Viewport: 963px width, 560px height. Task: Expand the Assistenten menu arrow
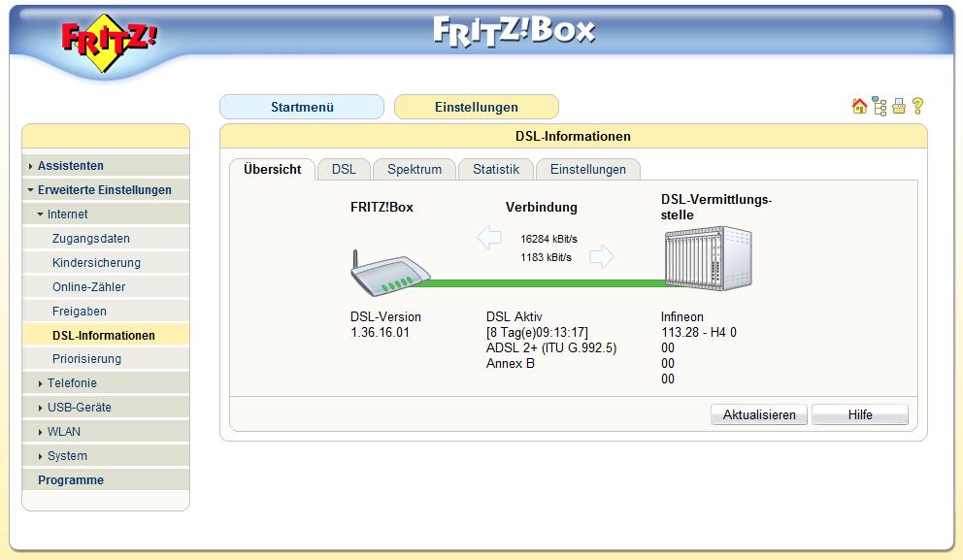[30, 166]
